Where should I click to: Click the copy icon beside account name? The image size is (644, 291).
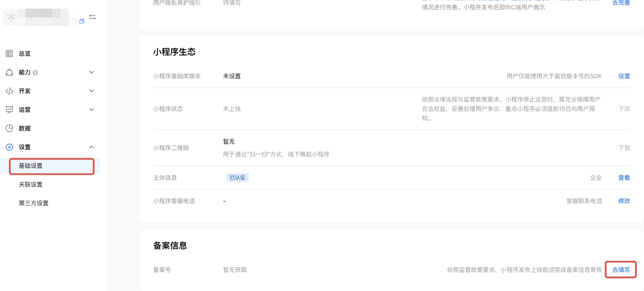click(82, 21)
